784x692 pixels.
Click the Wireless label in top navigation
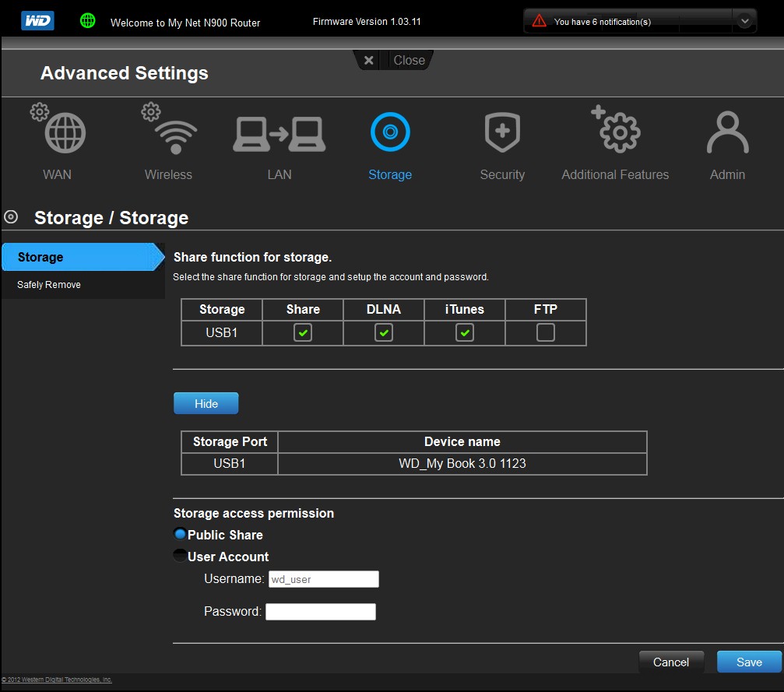pyautogui.click(x=168, y=174)
